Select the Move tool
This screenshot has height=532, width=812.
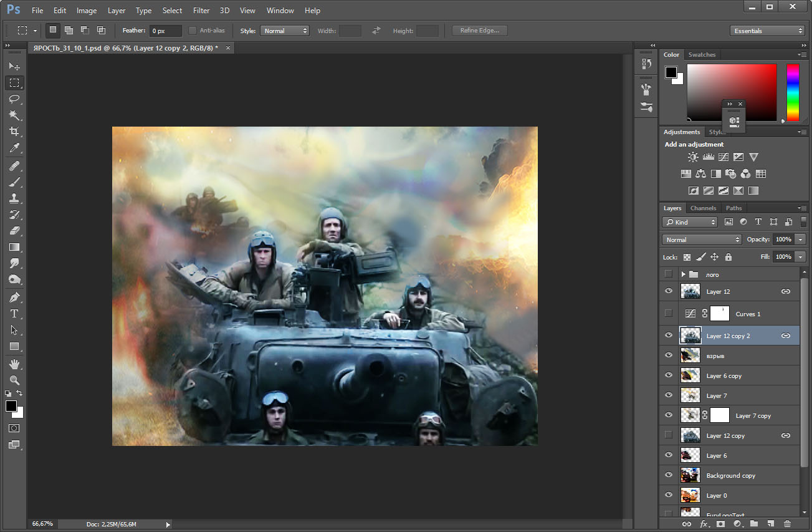14,66
